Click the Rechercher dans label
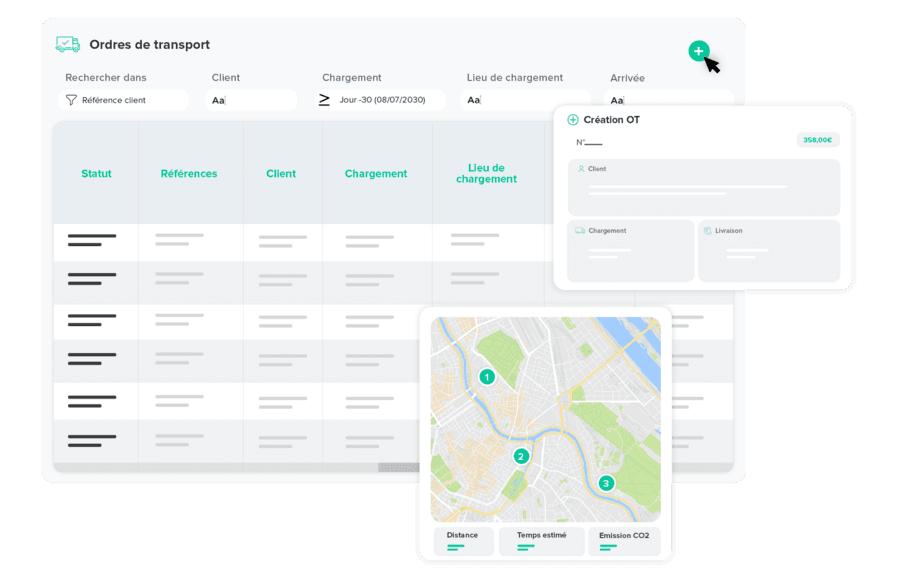 (x=106, y=77)
